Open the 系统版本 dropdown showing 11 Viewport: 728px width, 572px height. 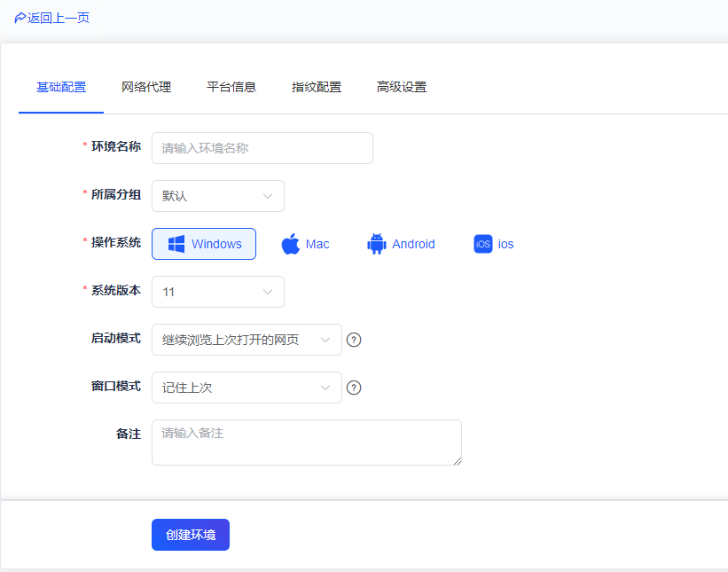pos(218,292)
